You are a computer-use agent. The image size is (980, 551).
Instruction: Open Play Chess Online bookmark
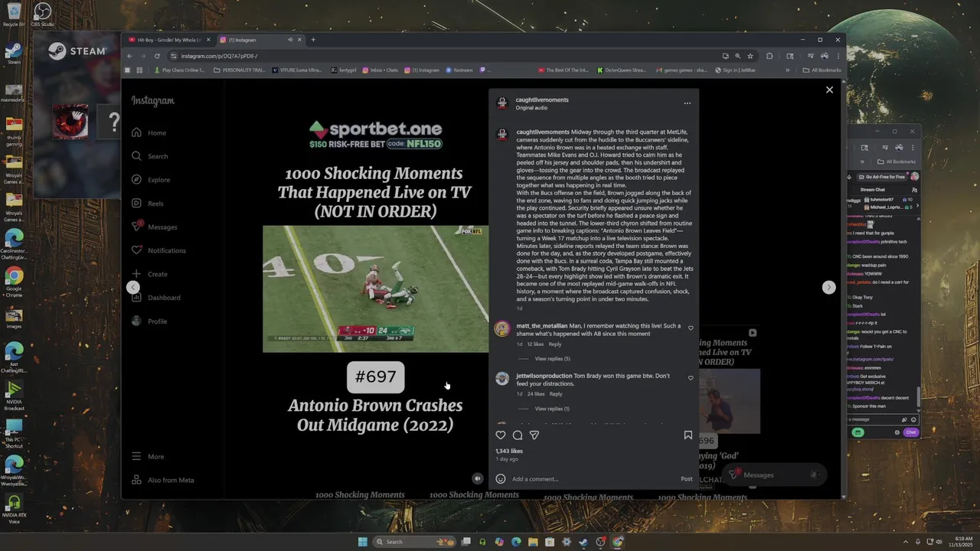coord(179,70)
